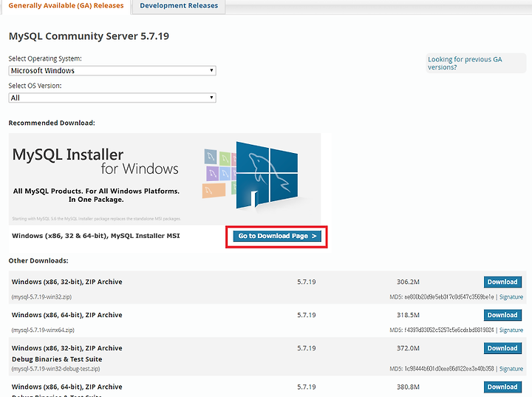Open Signature link for mysql-5.7.19-win32.zip

click(511, 296)
